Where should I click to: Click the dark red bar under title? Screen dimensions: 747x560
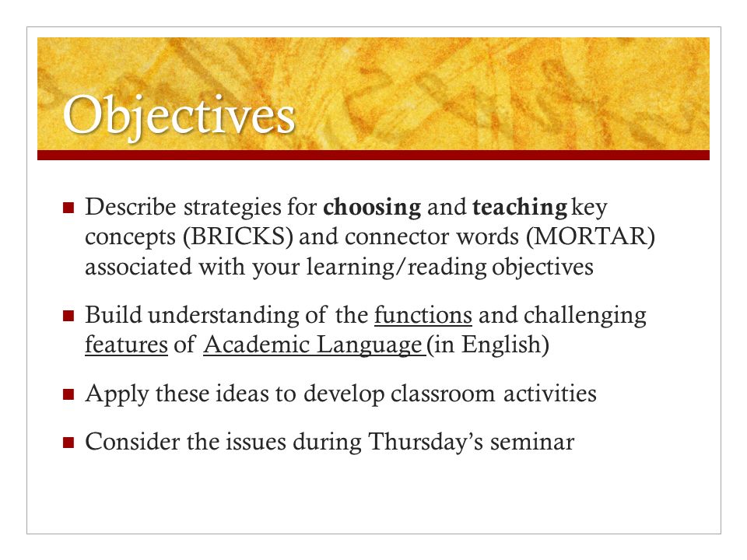pyautogui.click(x=373, y=156)
